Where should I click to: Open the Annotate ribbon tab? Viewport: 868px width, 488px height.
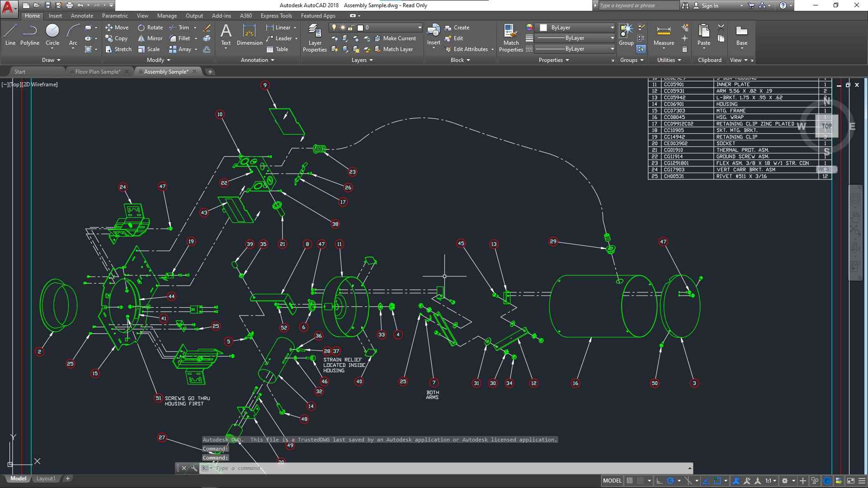click(x=82, y=16)
